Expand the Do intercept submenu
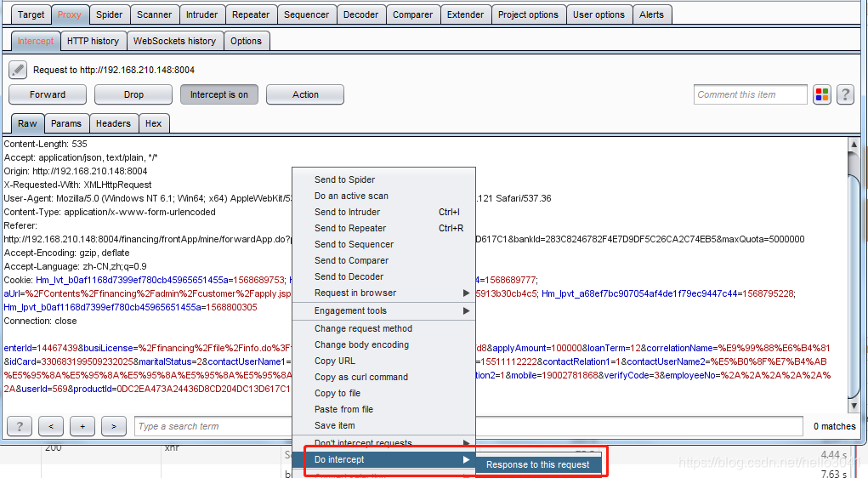 point(383,460)
